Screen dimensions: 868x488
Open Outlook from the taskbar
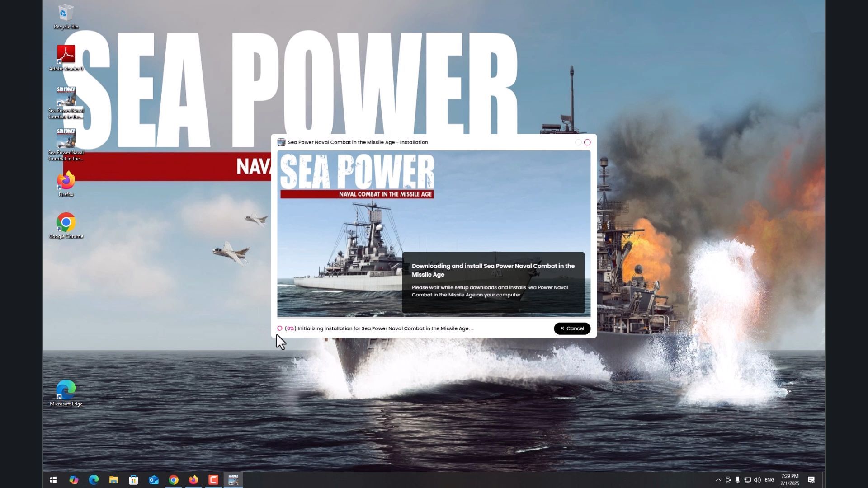click(154, 480)
